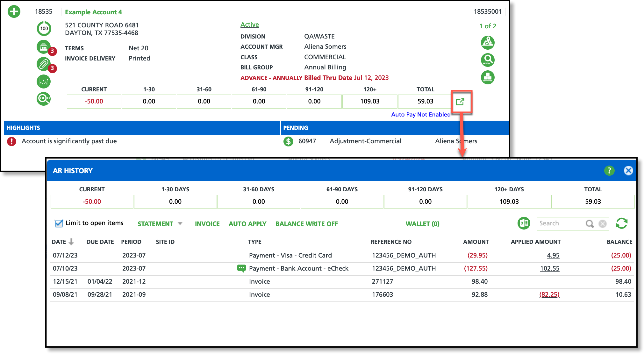Open the Invoice link

tap(207, 224)
